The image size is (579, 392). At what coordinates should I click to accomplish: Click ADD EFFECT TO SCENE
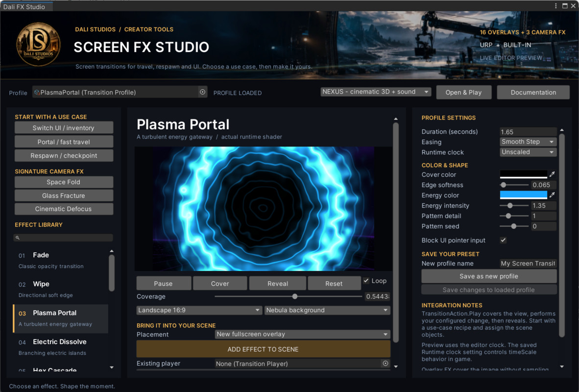coord(263,349)
